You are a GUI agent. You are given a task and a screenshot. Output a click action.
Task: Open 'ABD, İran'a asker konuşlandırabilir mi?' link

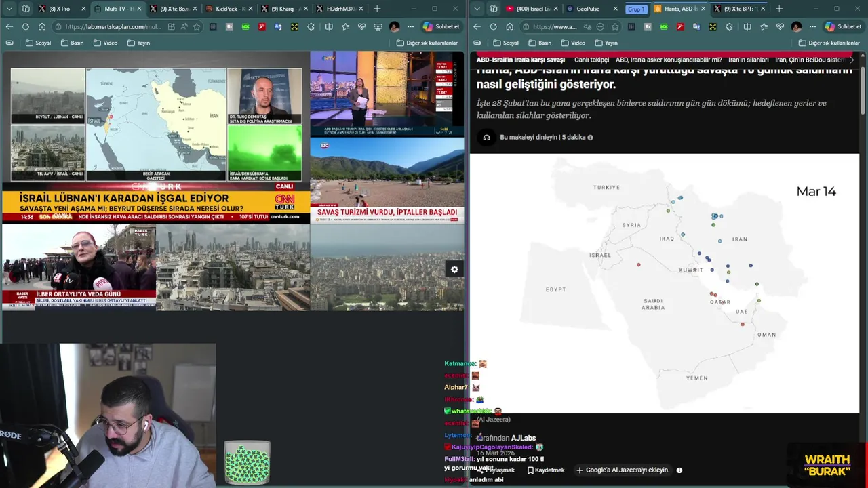tap(669, 60)
